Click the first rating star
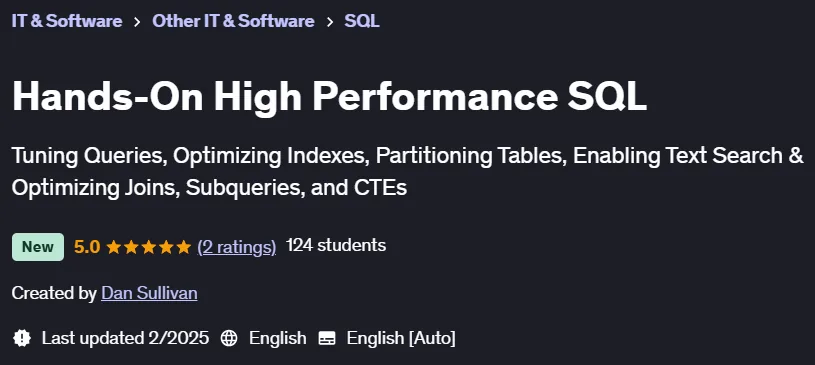The image size is (815, 365). 114,247
